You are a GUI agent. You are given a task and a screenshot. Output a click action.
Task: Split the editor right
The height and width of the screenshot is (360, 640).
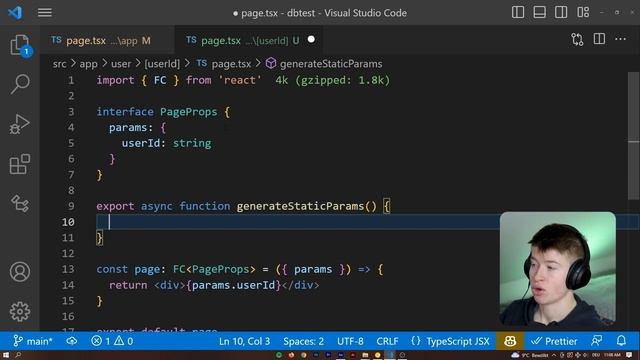click(599, 39)
